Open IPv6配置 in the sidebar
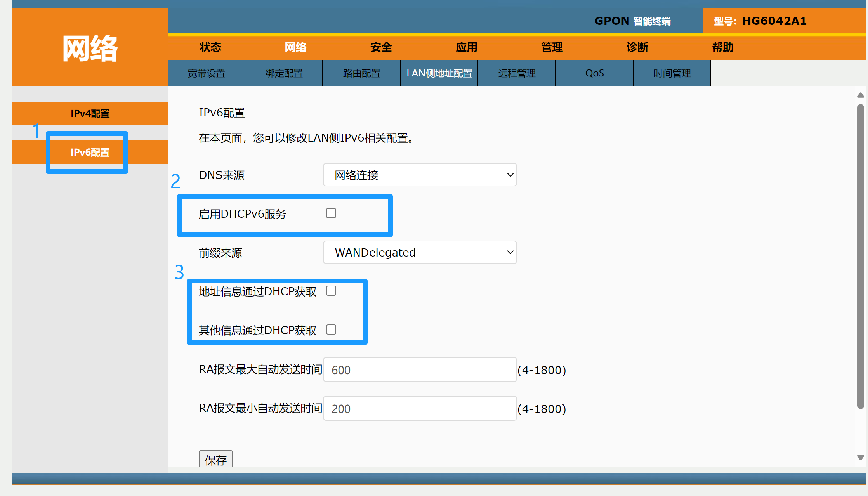The image size is (868, 496). 90,152
